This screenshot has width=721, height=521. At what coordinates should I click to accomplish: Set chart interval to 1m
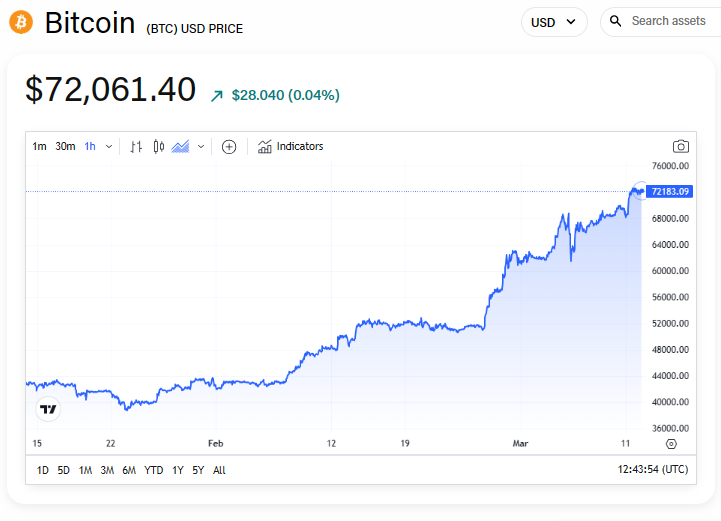[39, 146]
